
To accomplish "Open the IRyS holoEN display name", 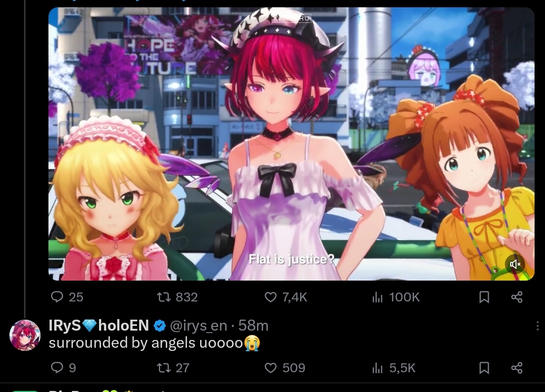I will point(98,325).
